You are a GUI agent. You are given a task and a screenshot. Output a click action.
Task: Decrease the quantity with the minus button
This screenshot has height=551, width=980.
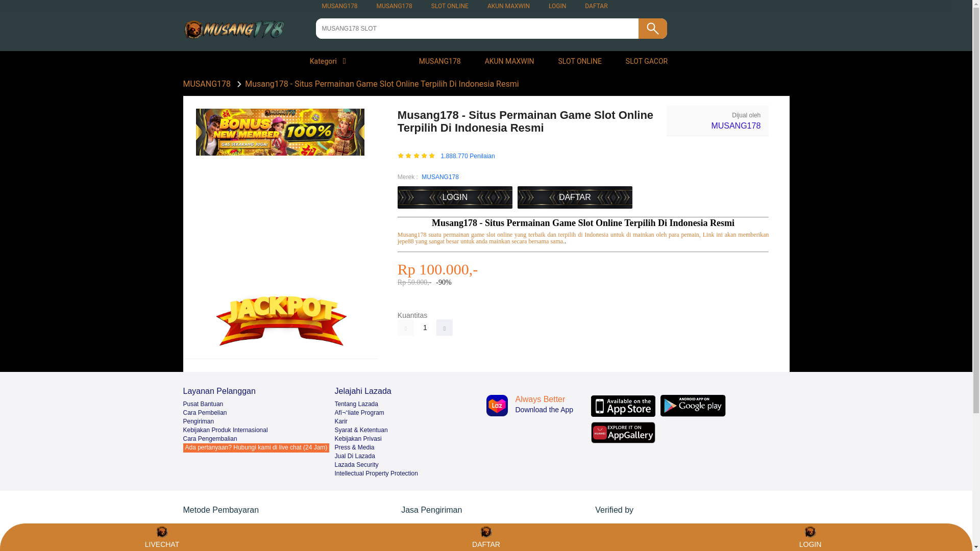(406, 328)
